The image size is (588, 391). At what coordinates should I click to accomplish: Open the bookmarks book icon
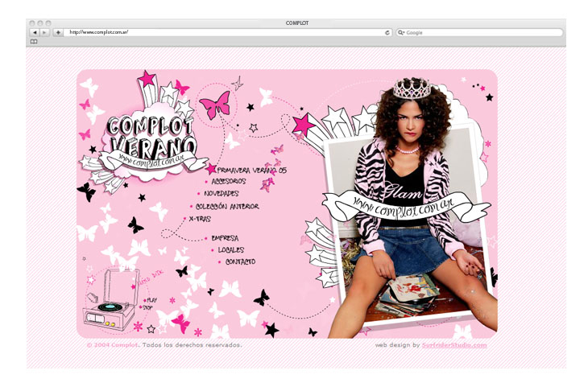pyautogui.click(x=34, y=42)
